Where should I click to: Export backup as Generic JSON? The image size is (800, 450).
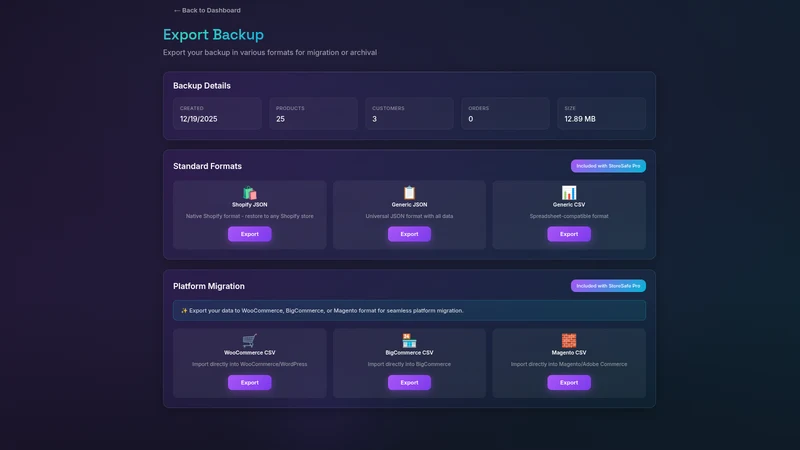(x=409, y=234)
